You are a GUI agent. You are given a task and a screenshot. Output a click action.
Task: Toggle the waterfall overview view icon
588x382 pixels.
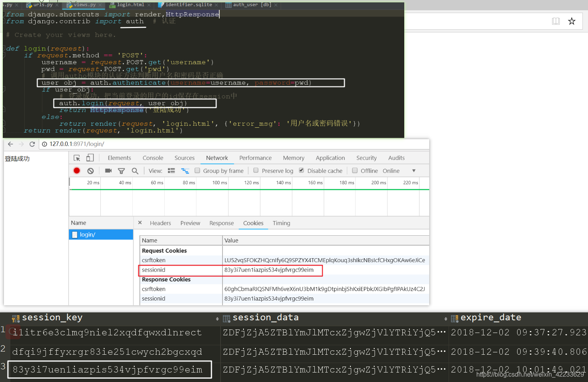[185, 171]
